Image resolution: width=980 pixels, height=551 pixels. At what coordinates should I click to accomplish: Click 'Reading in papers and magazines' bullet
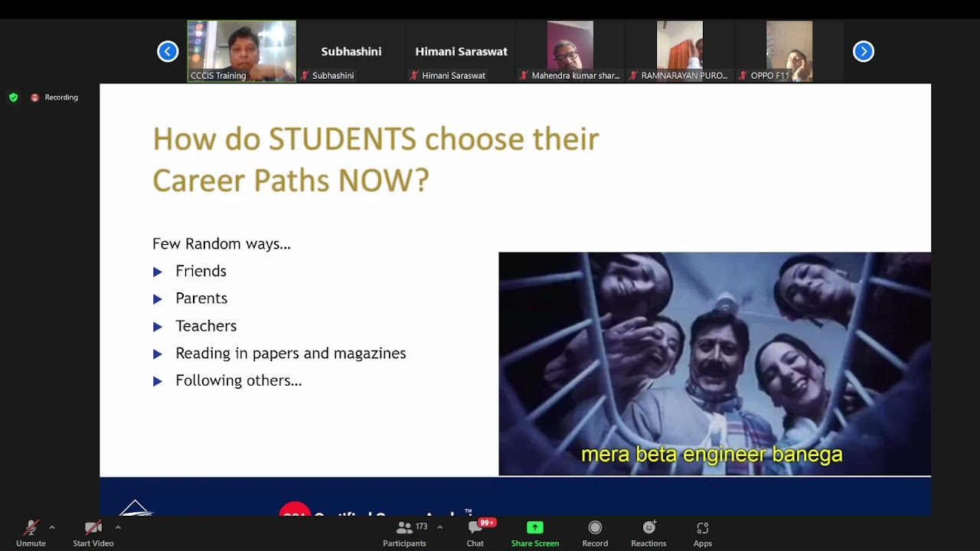click(291, 354)
